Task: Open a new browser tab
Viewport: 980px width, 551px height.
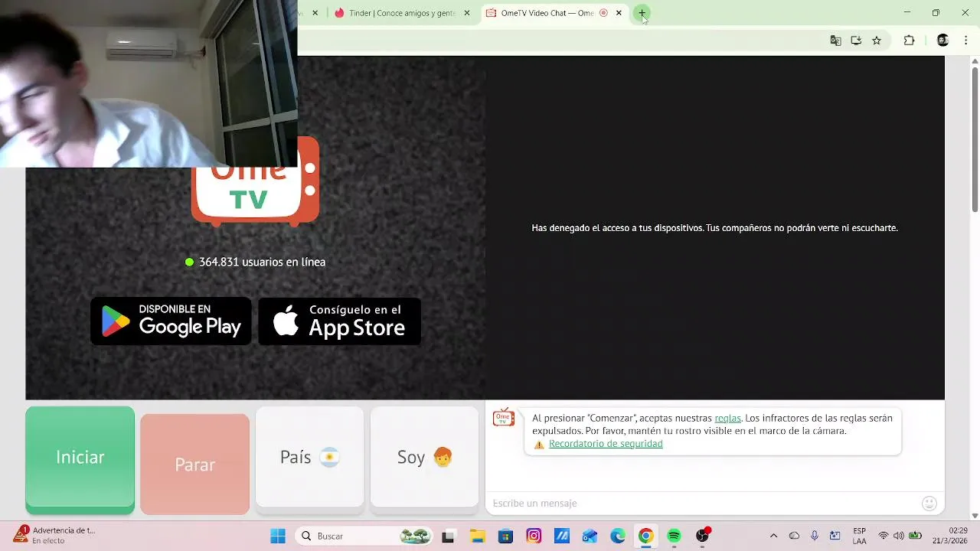Action: pyautogui.click(x=642, y=13)
